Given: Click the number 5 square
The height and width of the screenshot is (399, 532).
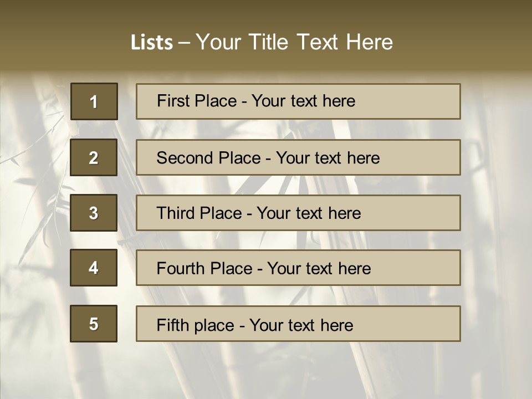Looking at the screenshot, I should (x=94, y=324).
